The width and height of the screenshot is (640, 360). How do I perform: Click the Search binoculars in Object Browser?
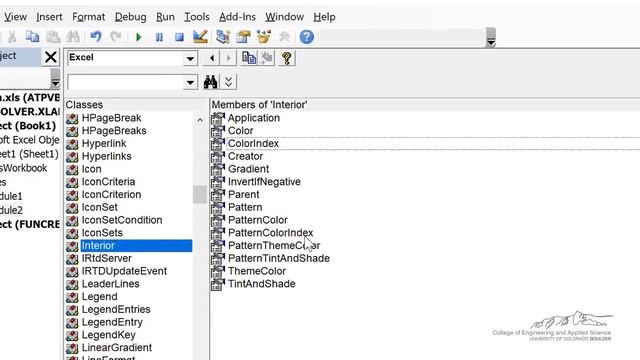pos(211,82)
